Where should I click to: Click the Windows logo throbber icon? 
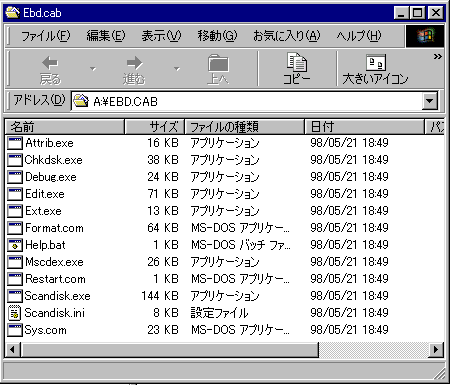(x=425, y=36)
